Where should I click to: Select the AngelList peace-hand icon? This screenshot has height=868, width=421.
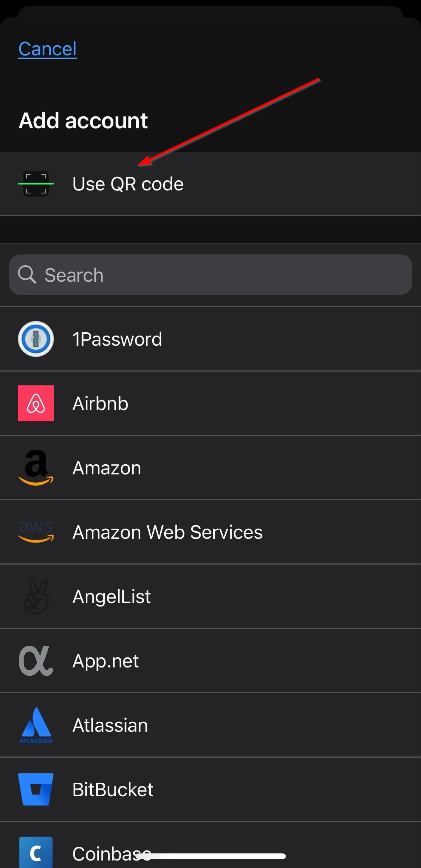click(36, 596)
